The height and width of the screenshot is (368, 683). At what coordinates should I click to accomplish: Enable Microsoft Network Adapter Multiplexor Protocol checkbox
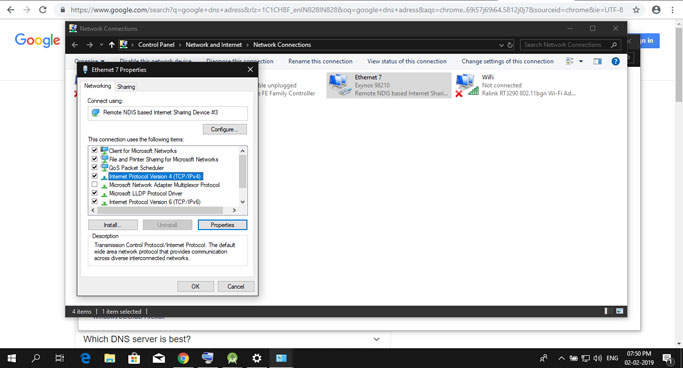point(95,185)
